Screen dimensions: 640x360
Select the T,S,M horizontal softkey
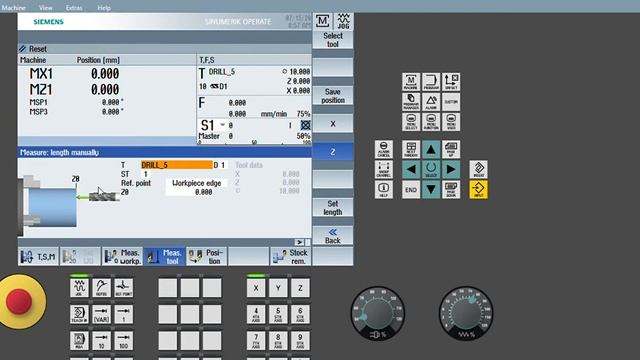coord(38,257)
